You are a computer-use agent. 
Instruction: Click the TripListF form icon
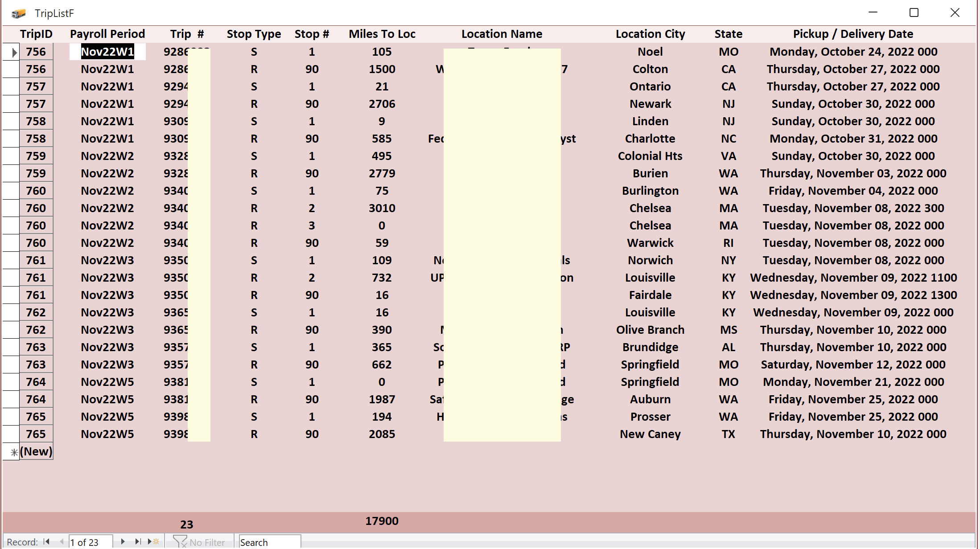point(18,13)
